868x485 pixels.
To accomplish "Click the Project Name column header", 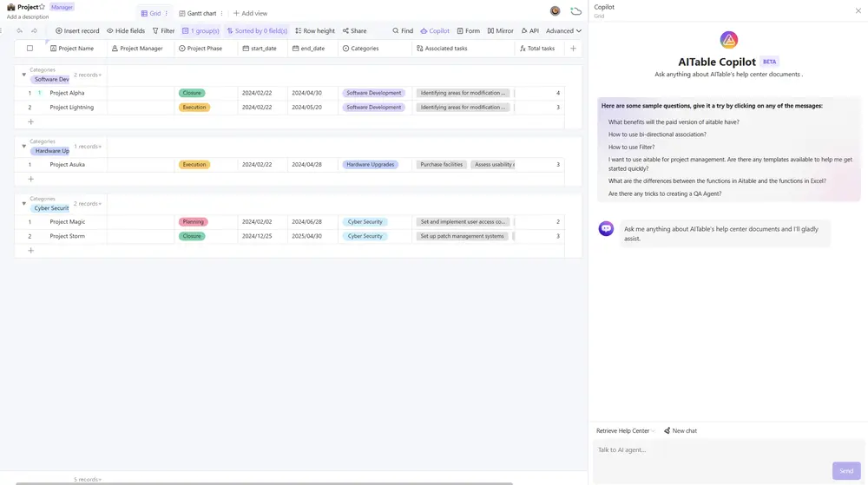I will click(76, 48).
